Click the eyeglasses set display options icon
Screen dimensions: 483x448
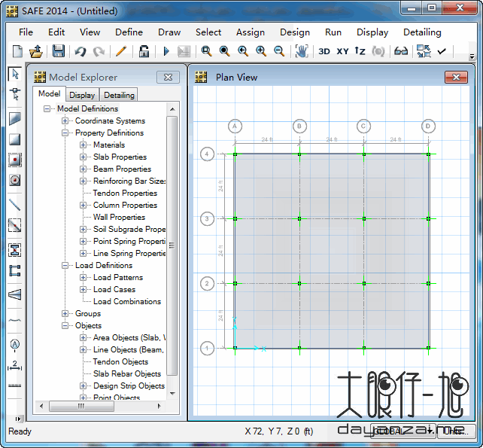click(401, 51)
